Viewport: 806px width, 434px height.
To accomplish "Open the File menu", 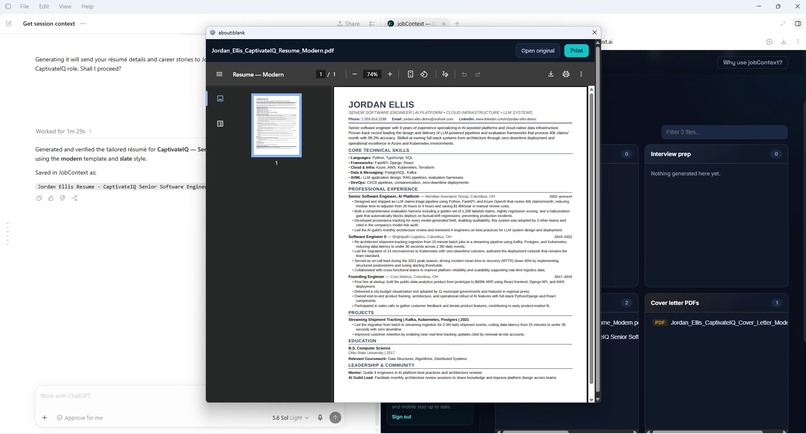I will [x=24, y=6].
